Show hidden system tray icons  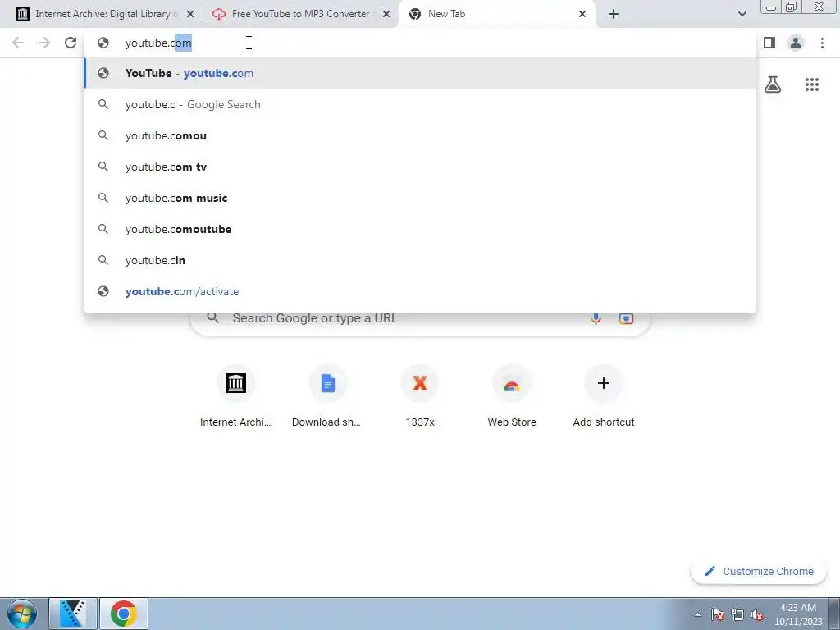(697, 614)
